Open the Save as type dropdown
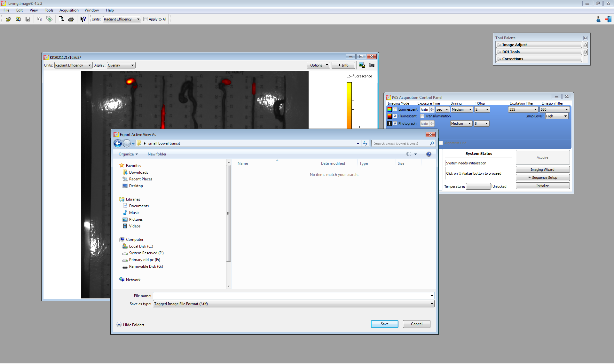This screenshot has height=364, width=614. tap(293, 304)
